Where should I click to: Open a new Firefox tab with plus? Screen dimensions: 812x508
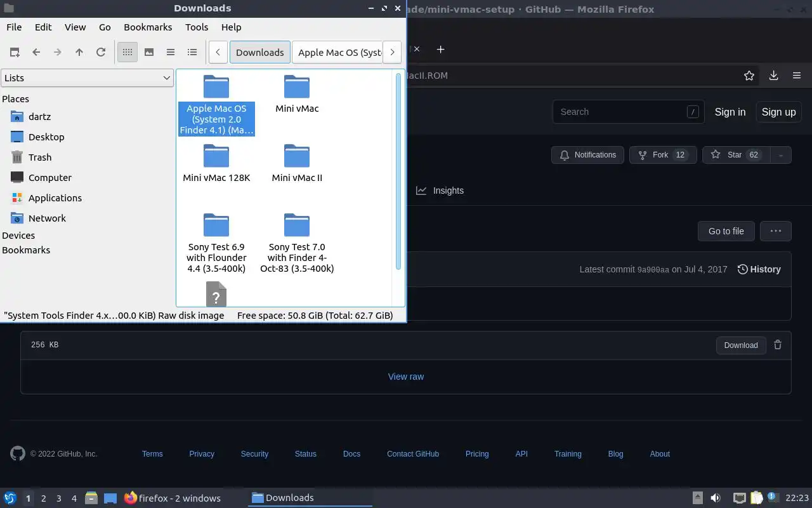440,49
